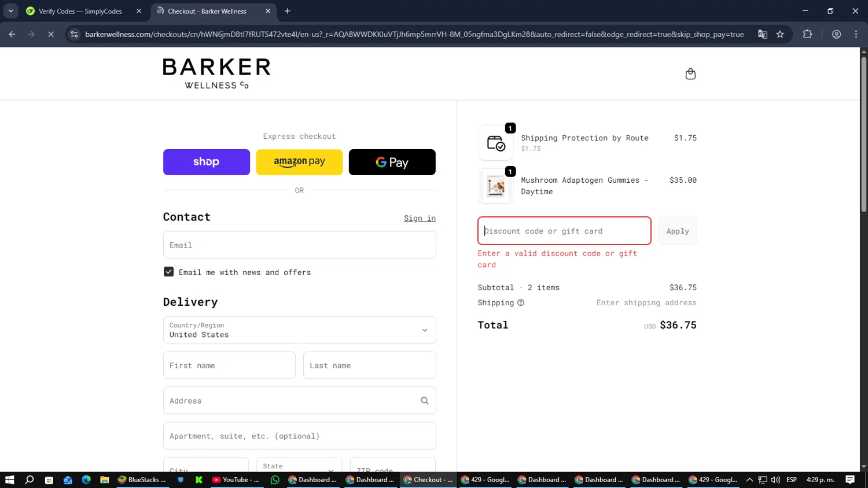This screenshot has height=488, width=868.
Task: Open WhatsApp from the taskbar
Action: click(275, 480)
